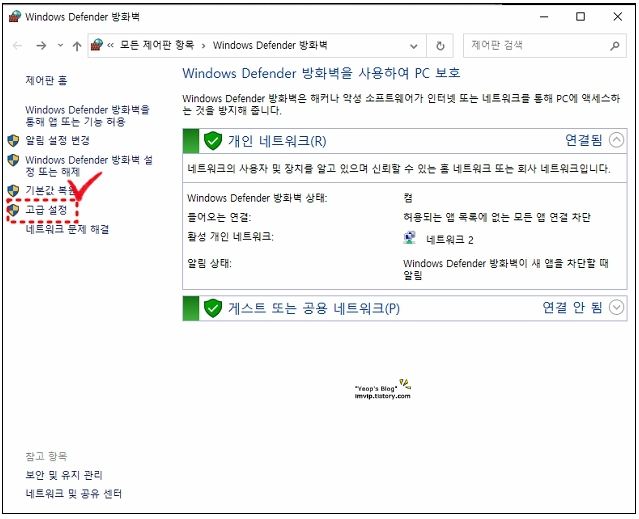
Task: Click the back navigation arrow
Action: click(18, 46)
